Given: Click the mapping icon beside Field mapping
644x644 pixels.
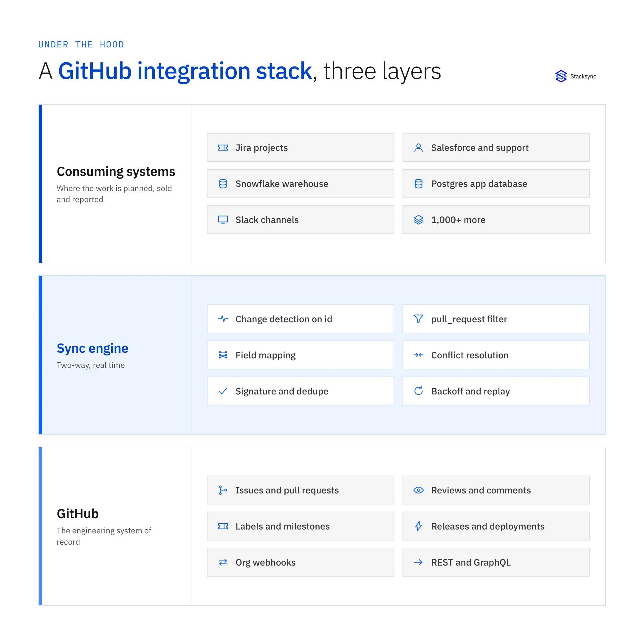Looking at the screenshot, I should (223, 355).
